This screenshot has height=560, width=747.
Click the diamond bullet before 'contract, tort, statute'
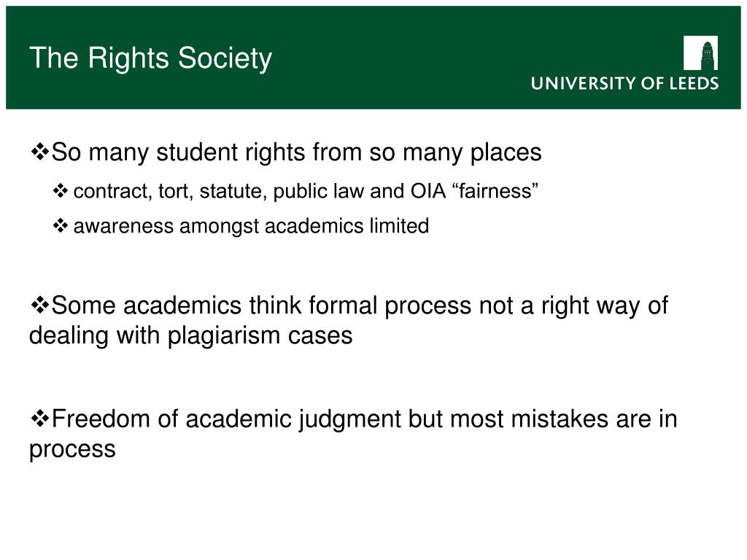tap(61, 191)
